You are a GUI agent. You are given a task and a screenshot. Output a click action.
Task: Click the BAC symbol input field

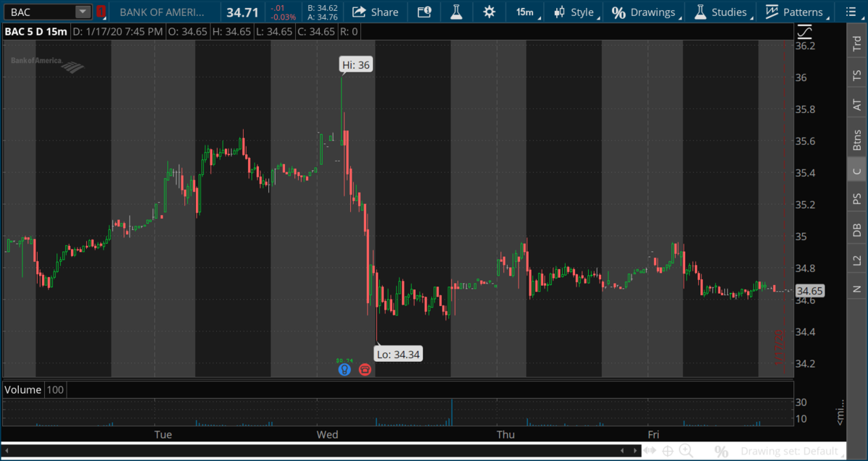pyautogui.click(x=40, y=12)
